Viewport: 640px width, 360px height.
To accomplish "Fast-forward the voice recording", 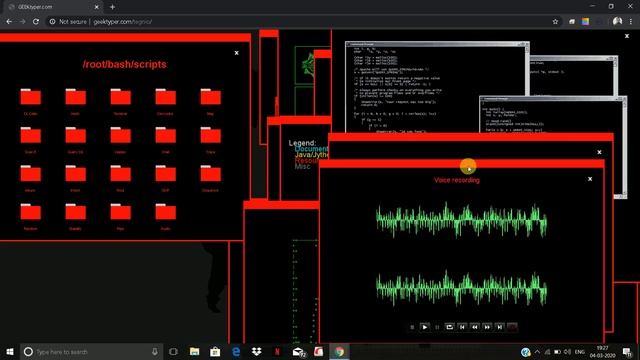I will click(x=487, y=327).
